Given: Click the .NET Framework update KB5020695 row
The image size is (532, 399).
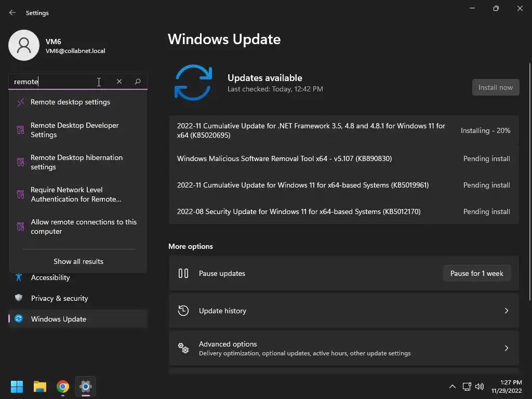Looking at the screenshot, I should 344,130.
